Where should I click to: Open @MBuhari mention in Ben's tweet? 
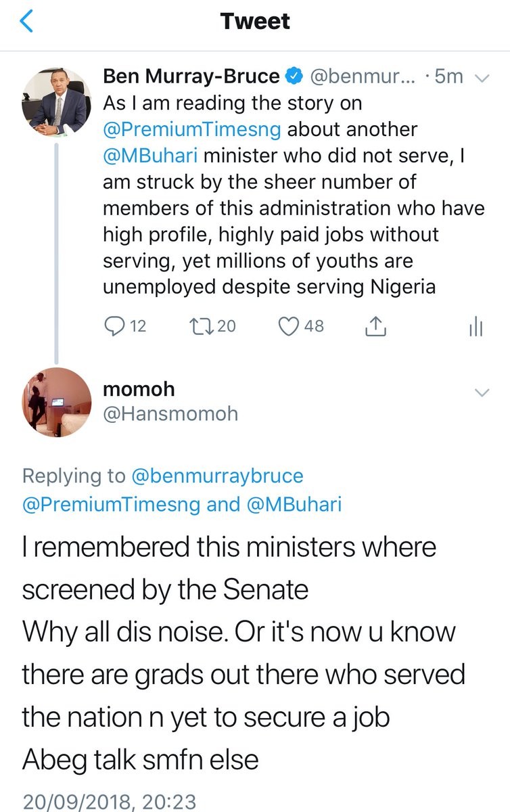149,155
